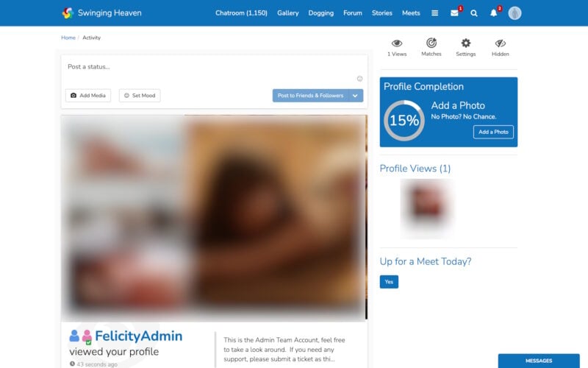Open the Dogging menu item
Image resolution: width=588 pixels, height=368 pixels.
point(321,13)
